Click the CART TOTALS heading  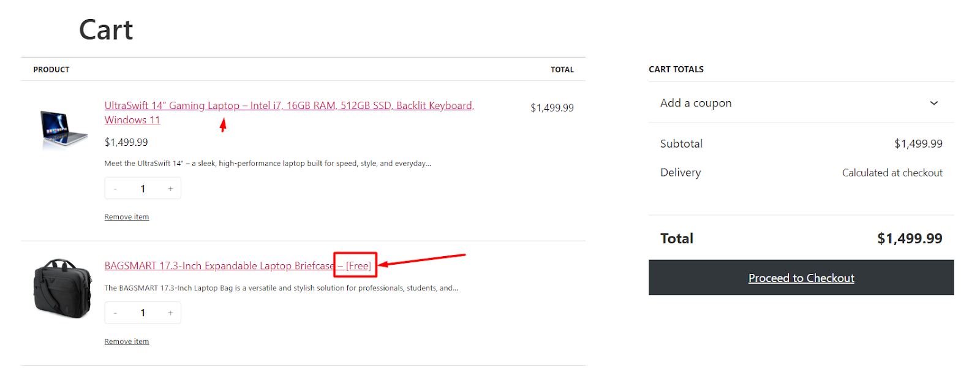tap(676, 69)
